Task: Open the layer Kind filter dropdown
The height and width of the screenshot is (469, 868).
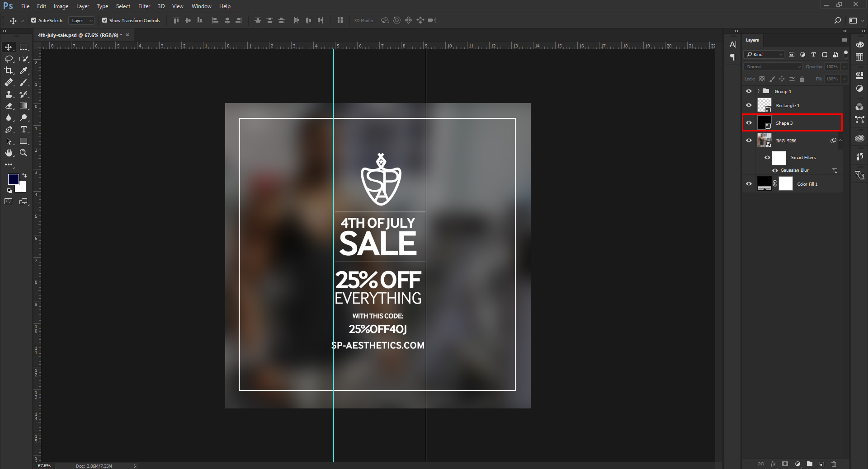Action: click(x=764, y=54)
